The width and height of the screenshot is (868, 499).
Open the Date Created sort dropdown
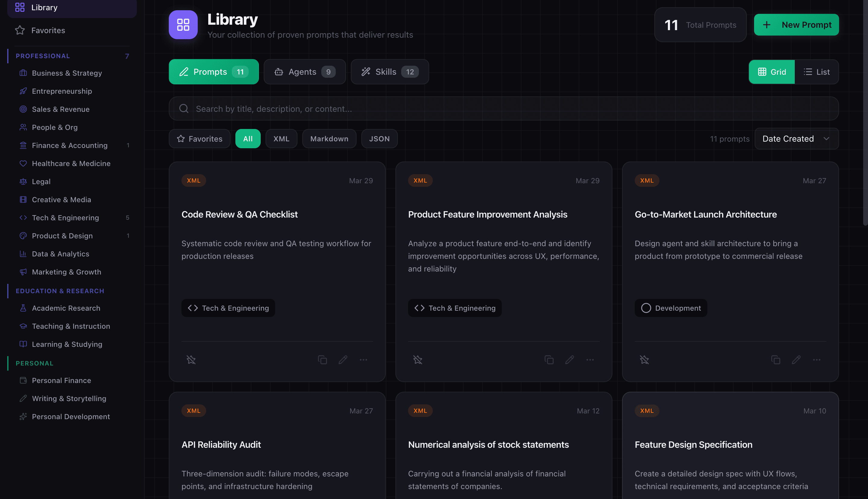coord(796,138)
